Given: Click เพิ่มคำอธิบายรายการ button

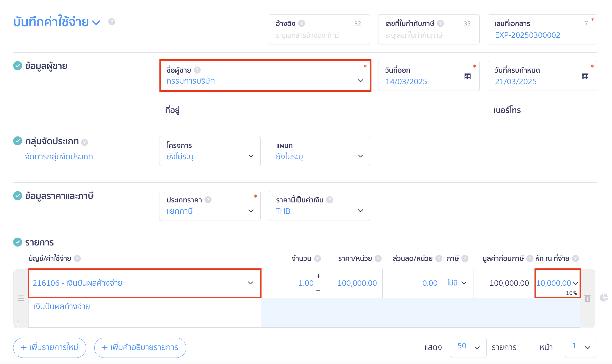Looking at the screenshot, I should coord(140,348).
